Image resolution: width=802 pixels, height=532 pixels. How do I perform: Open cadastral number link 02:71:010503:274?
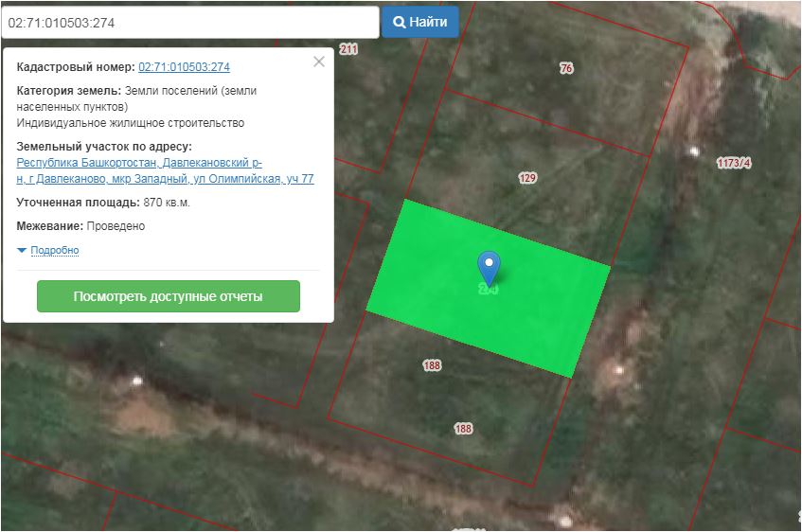point(184,67)
